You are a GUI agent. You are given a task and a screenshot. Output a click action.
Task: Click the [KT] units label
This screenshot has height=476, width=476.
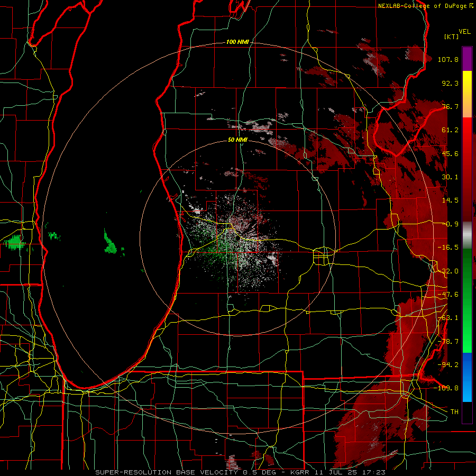click(x=452, y=36)
